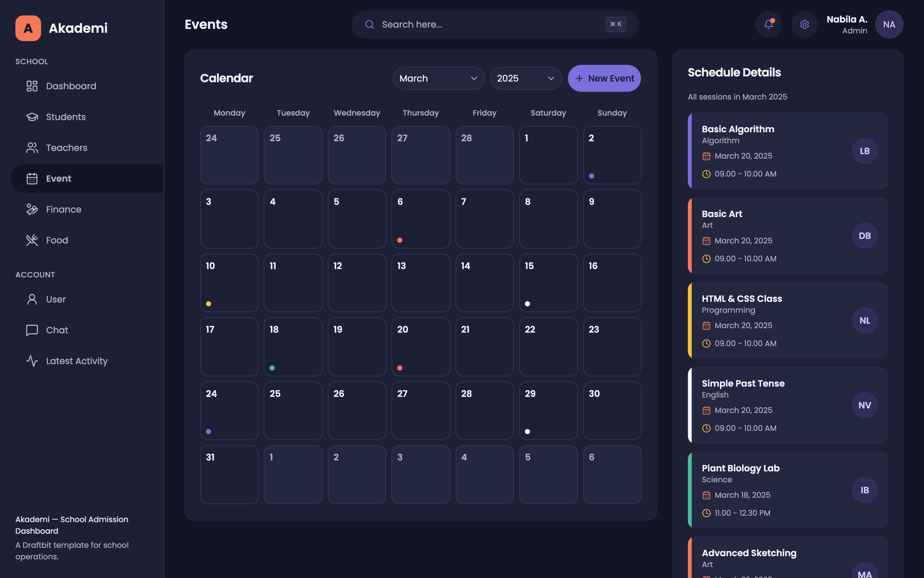The width and height of the screenshot is (924, 578).
Task: Create a New Event
Action: 604,78
